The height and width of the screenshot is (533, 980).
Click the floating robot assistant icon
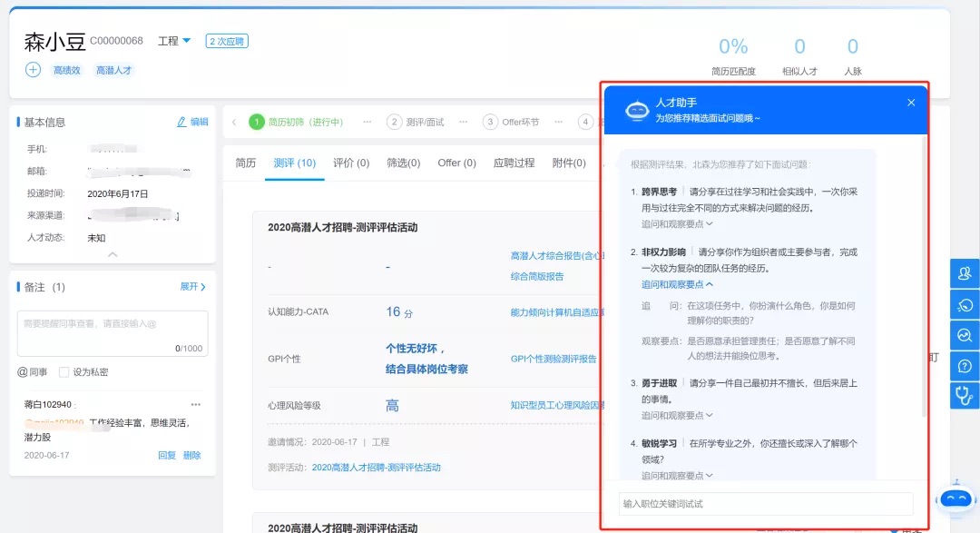click(x=955, y=498)
